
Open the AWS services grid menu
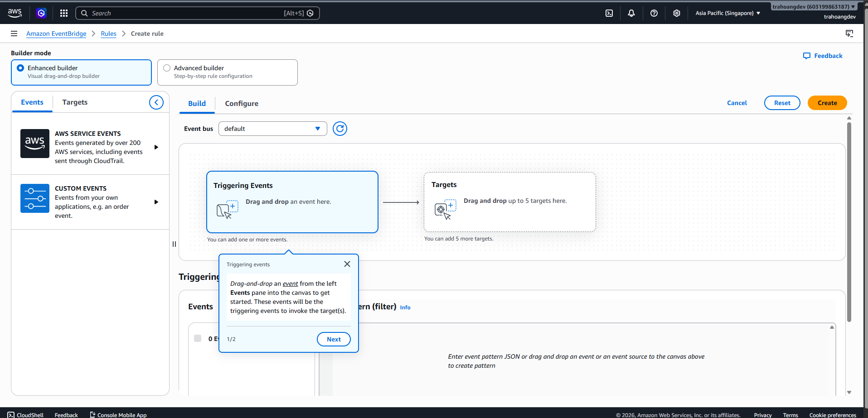64,13
